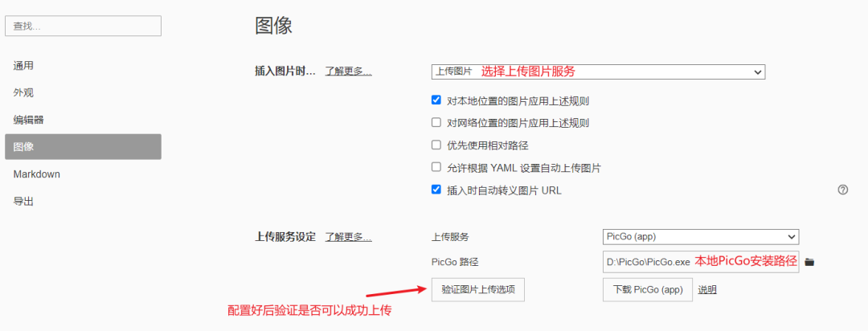Expand the 上传服务 PicGo (app) dropdown
This screenshot has height=331, width=868.
pos(701,237)
